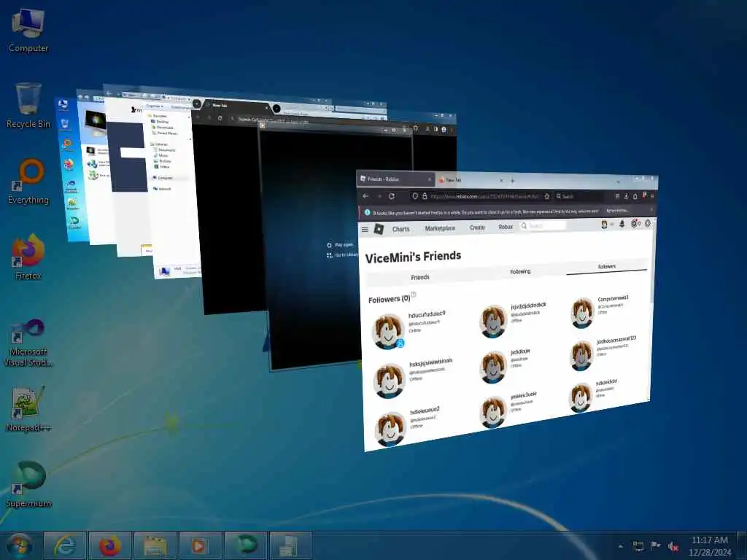Select the Followers tab on Roblox page
The image size is (747, 560).
tap(606, 267)
